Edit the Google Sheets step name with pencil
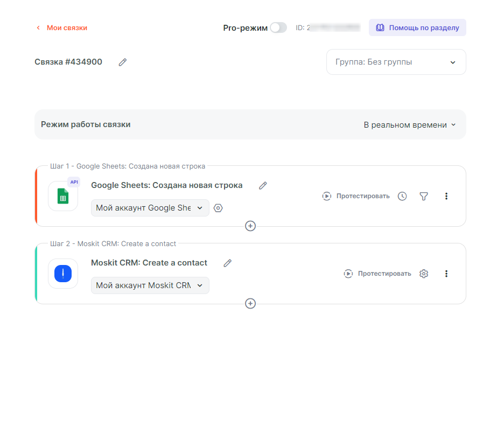The width and height of the screenshot is (504, 433). click(x=263, y=186)
